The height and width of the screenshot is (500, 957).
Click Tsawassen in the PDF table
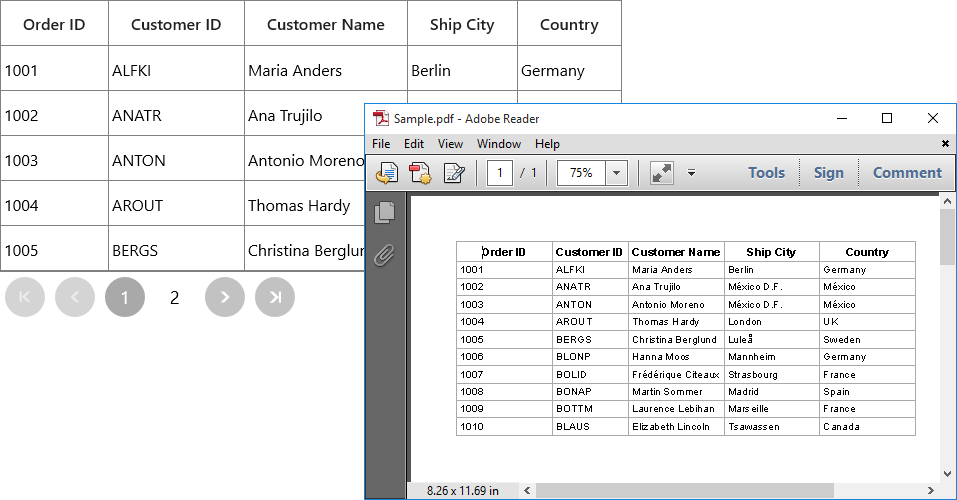pyautogui.click(x=754, y=427)
